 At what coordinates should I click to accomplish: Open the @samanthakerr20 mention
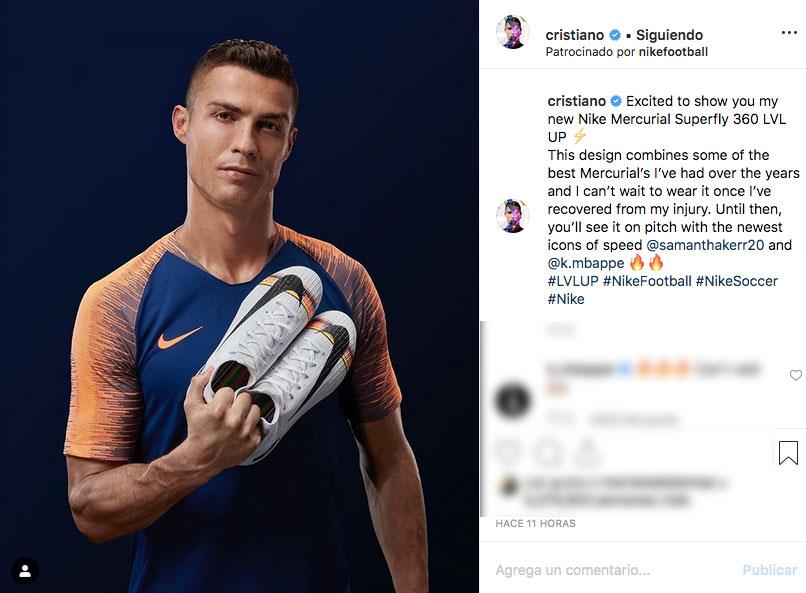pyautogui.click(x=705, y=245)
